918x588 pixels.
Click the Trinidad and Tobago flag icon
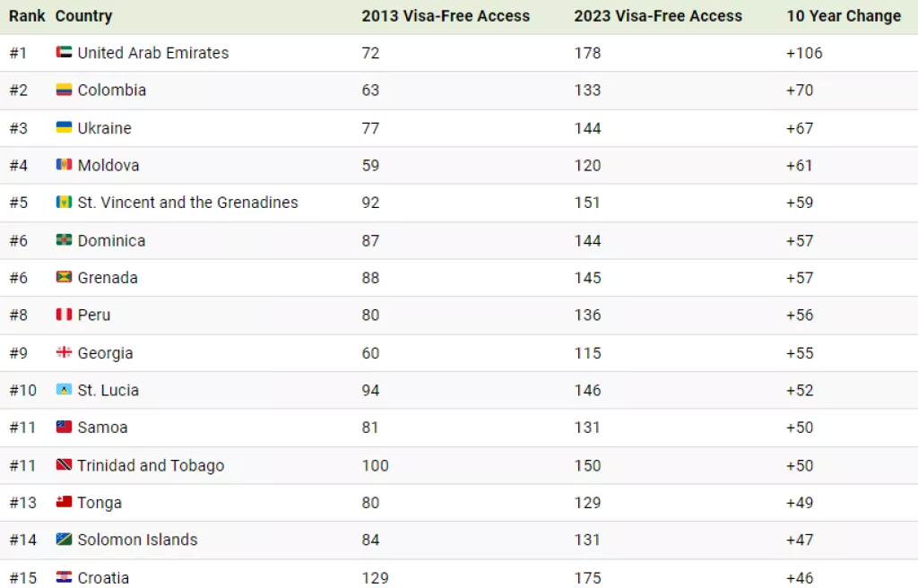(64, 465)
